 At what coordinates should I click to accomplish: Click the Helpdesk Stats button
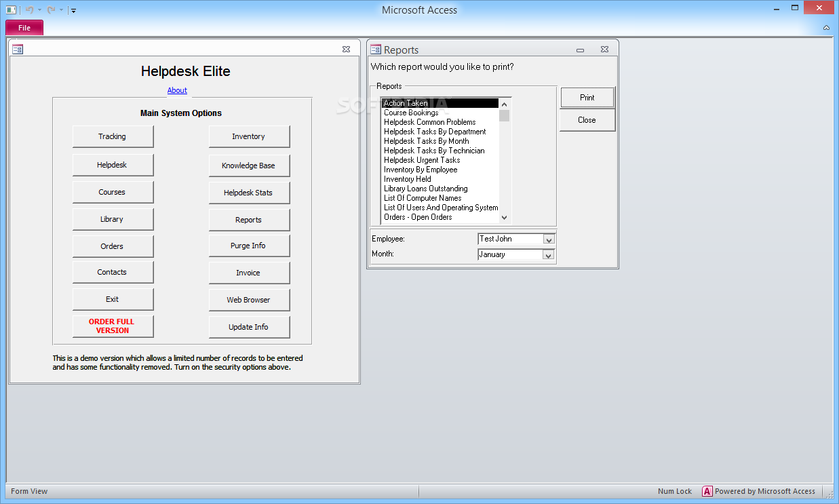[x=249, y=193]
